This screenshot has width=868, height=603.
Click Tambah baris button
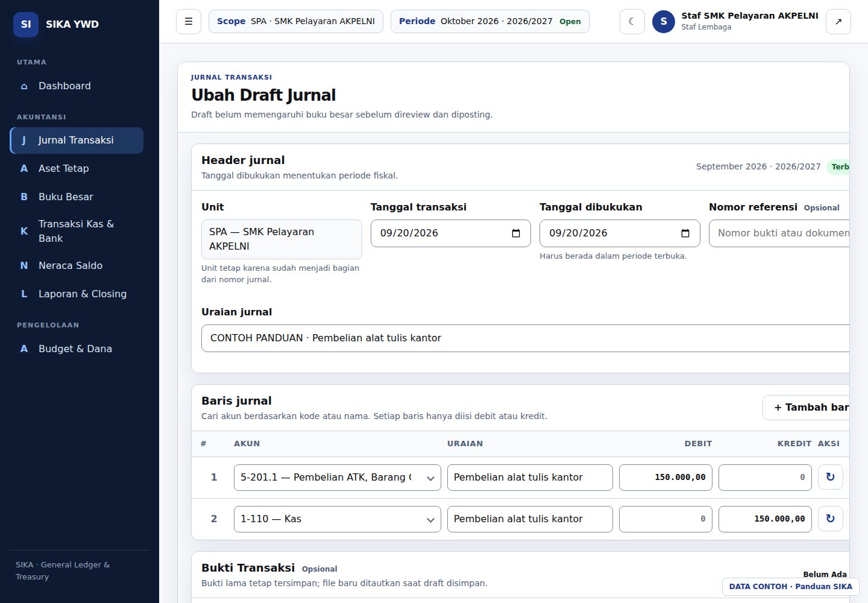(807, 408)
